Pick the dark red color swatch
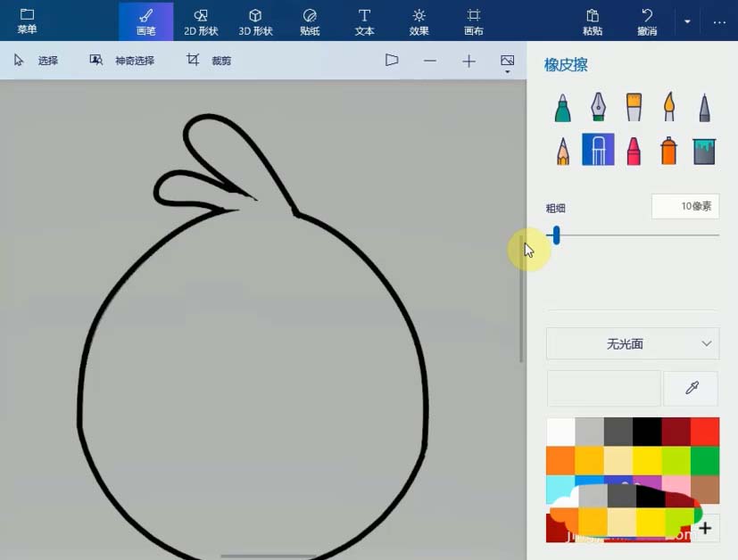The width and height of the screenshot is (738, 560). 676,432
